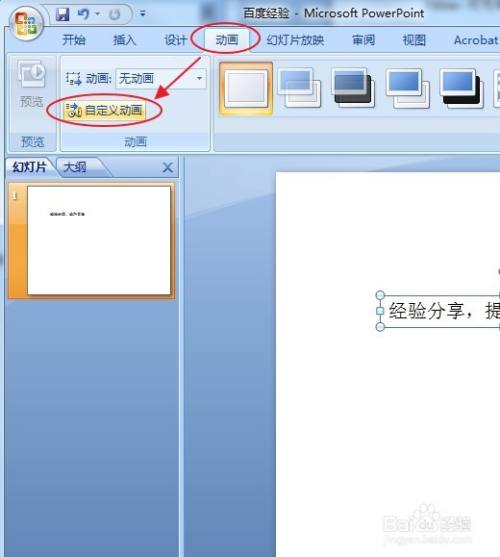This screenshot has height=557, width=500.
Task: Switch to the 大纲 pane tab
Action: coord(75,167)
